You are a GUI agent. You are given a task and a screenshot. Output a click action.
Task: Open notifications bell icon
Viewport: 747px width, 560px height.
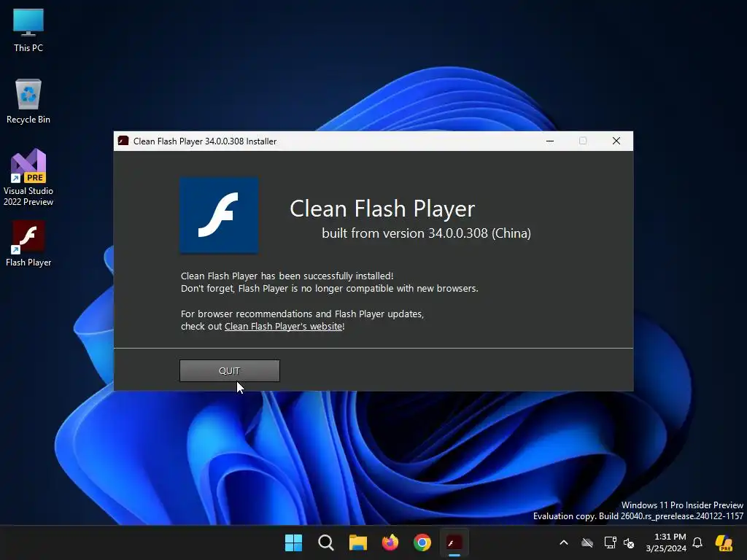pos(697,542)
